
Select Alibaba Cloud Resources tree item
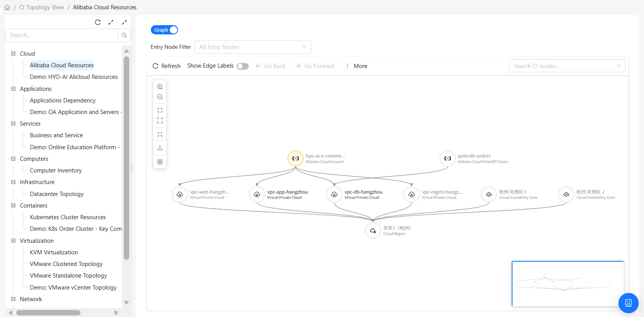coord(62,65)
